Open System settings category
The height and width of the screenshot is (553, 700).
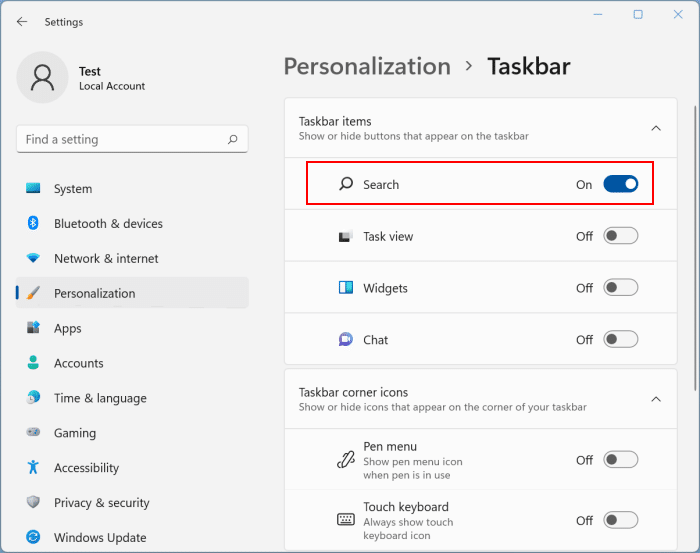coord(132,188)
